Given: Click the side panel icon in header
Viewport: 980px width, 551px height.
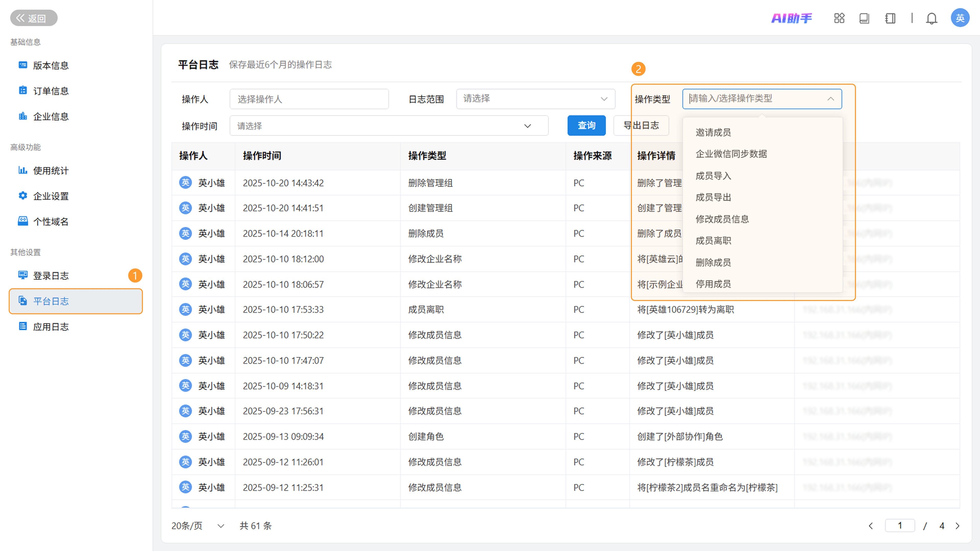Looking at the screenshot, I should click(x=890, y=18).
